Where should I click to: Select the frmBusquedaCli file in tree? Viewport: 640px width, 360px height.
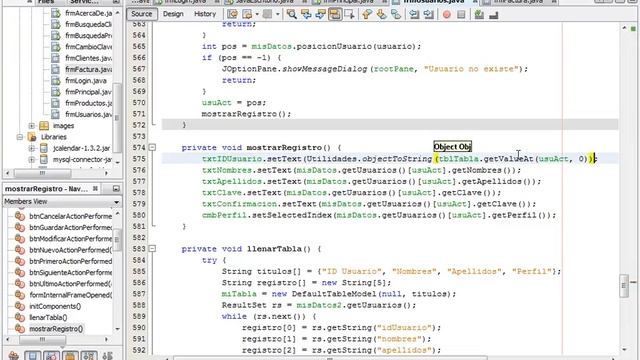click(x=88, y=24)
